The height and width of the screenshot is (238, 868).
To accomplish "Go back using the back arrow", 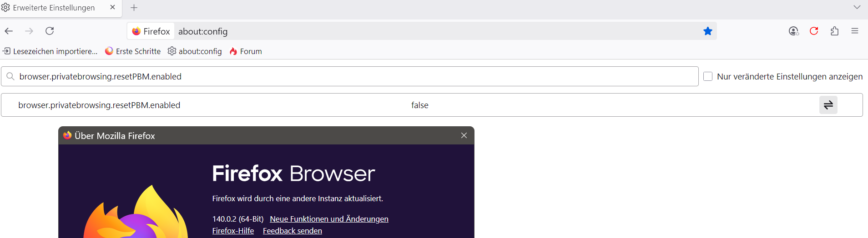I will tap(9, 31).
